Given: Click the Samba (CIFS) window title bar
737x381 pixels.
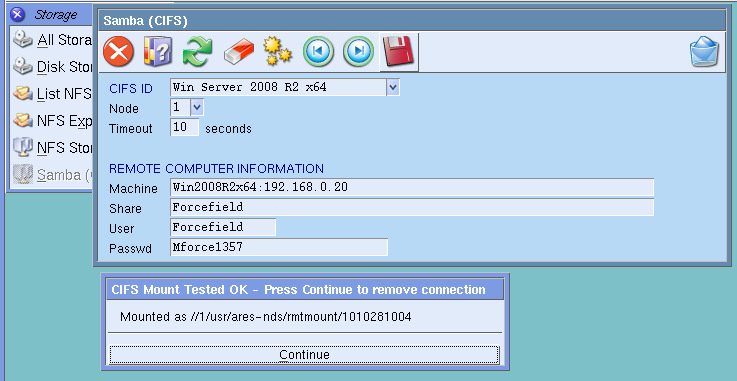Looking at the screenshot, I should (412, 21).
